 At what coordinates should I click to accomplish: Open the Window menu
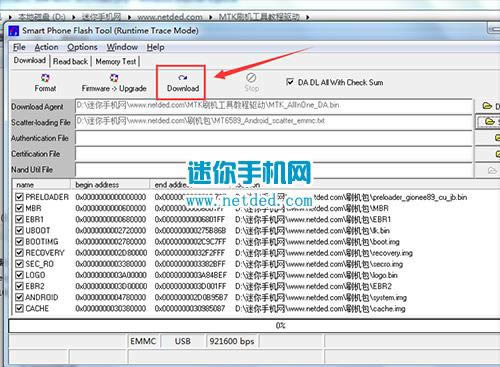[122, 47]
